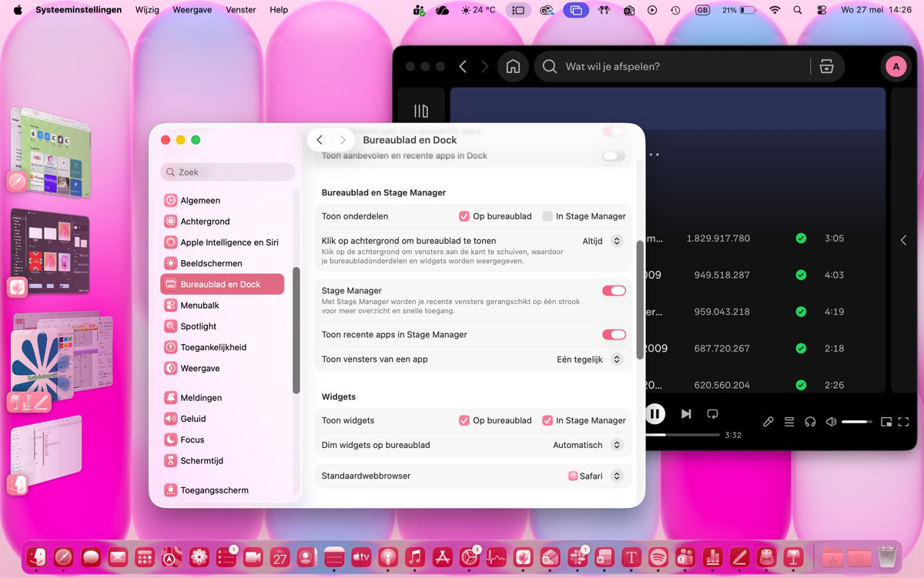Select Weergave in the sidebar
The height and width of the screenshot is (578, 924).
(x=222, y=368)
